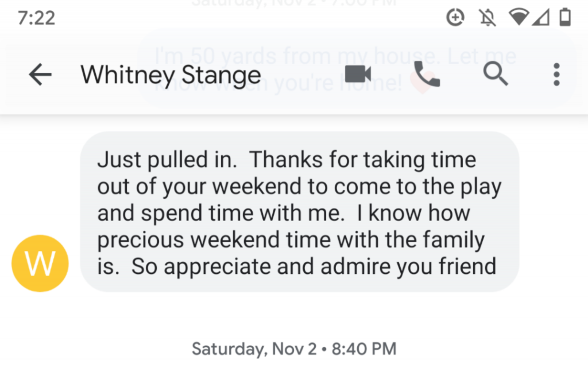The height and width of the screenshot is (371, 588).
Task: Tap the Whitney Stange contact name
Action: pyautogui.click(x=171, y=75)
